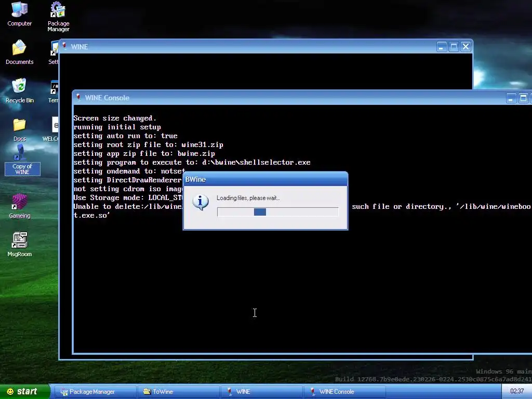Close the WINE window

466,46
